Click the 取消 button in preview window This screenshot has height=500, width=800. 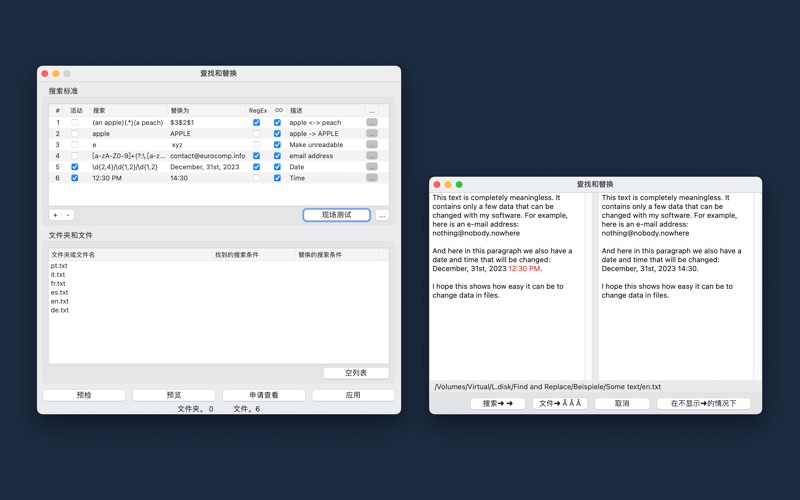click(x=622, y=403)
